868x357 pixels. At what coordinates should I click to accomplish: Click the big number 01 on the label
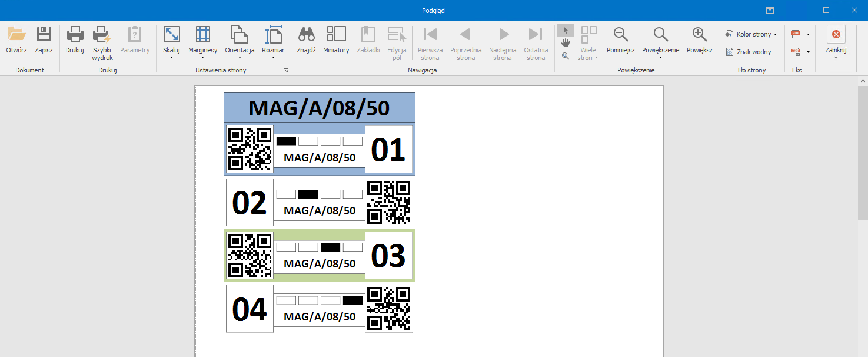(388, 150)
